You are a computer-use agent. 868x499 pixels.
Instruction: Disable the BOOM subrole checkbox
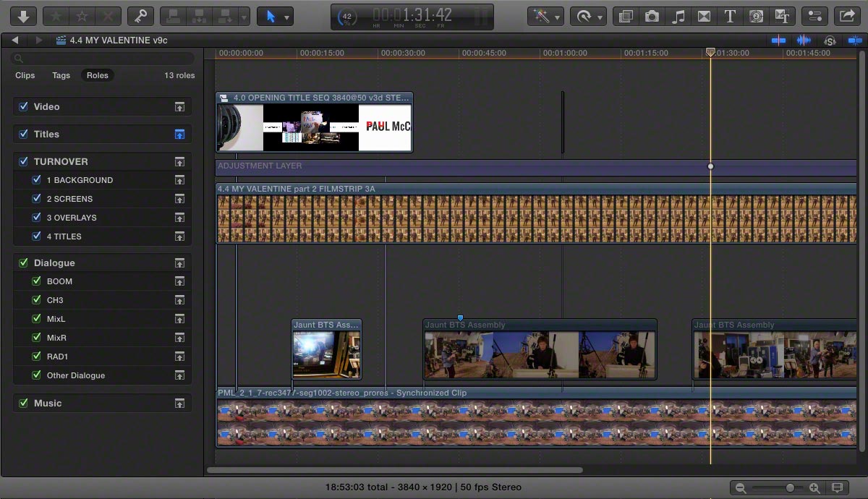[37, 281]
